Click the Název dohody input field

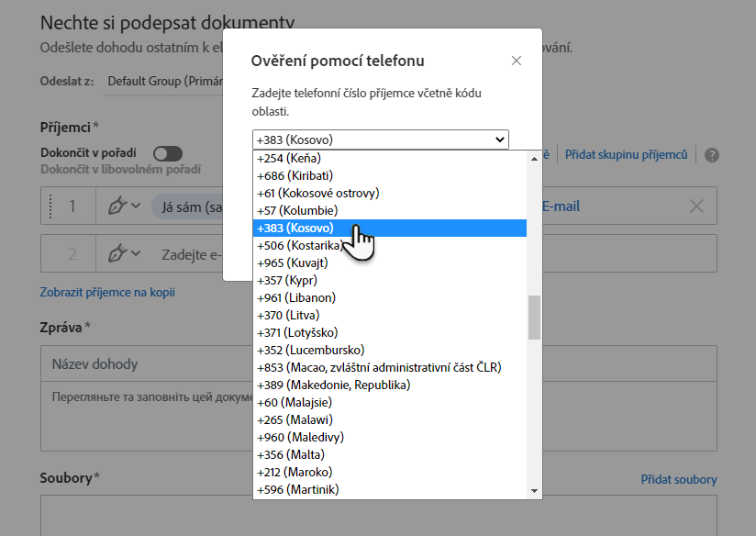pos(138,363)
